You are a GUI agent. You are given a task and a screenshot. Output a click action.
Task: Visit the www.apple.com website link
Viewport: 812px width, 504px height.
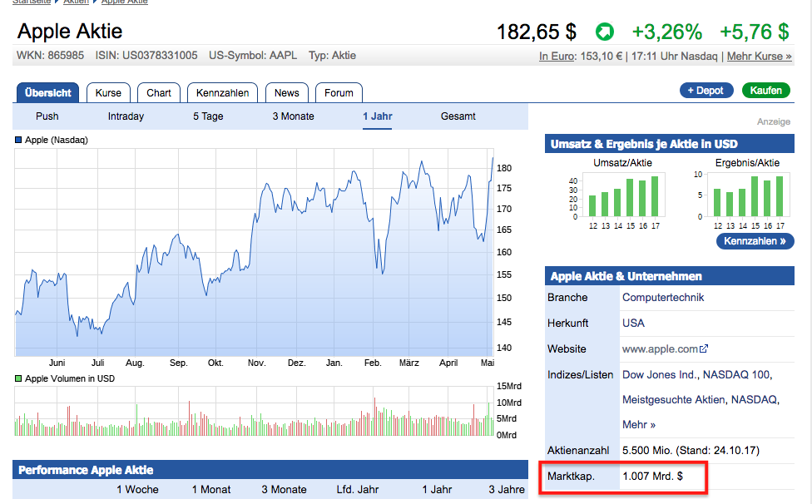coord(660,349)
